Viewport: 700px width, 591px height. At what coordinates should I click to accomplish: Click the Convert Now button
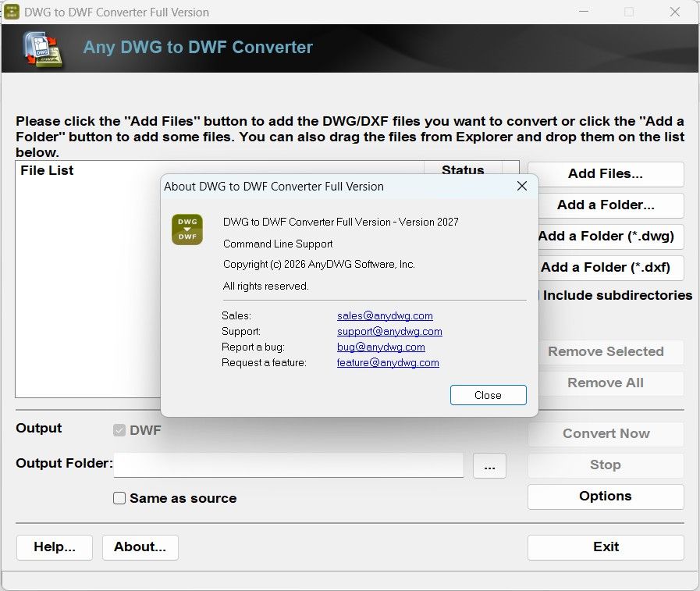pyautogui.click(x=606, y=434)
